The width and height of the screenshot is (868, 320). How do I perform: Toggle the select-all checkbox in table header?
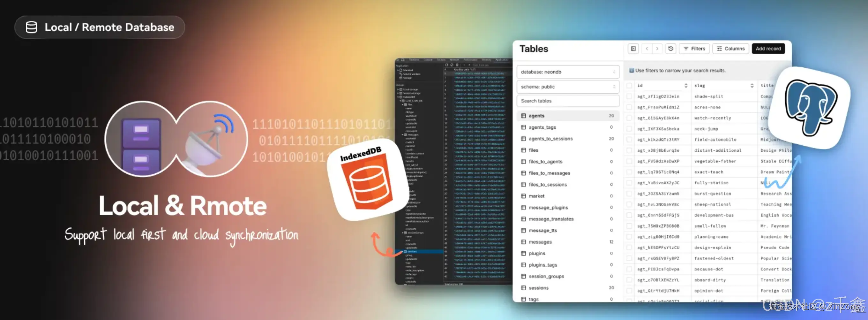629,86
